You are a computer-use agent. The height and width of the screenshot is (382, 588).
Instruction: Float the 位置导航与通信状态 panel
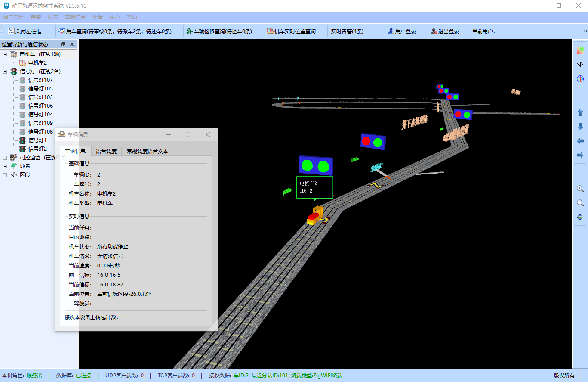click(63, 44)
